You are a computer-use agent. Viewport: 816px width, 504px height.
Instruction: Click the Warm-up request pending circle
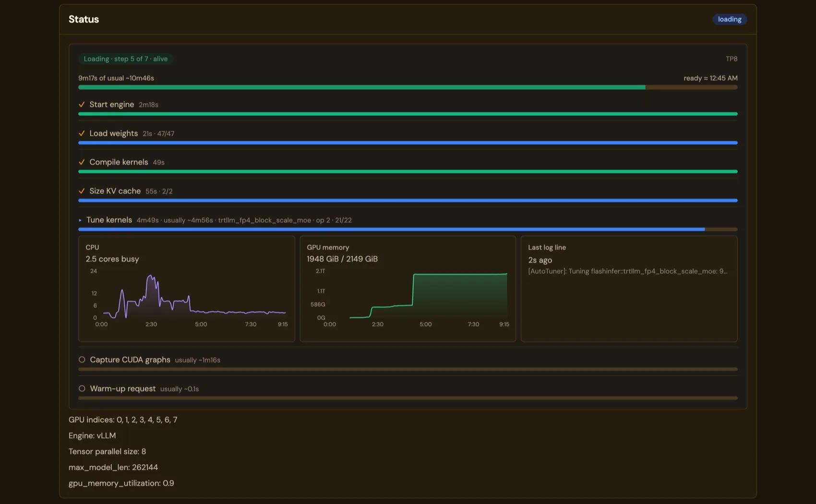pyautogui.click(x=82, y=388)
